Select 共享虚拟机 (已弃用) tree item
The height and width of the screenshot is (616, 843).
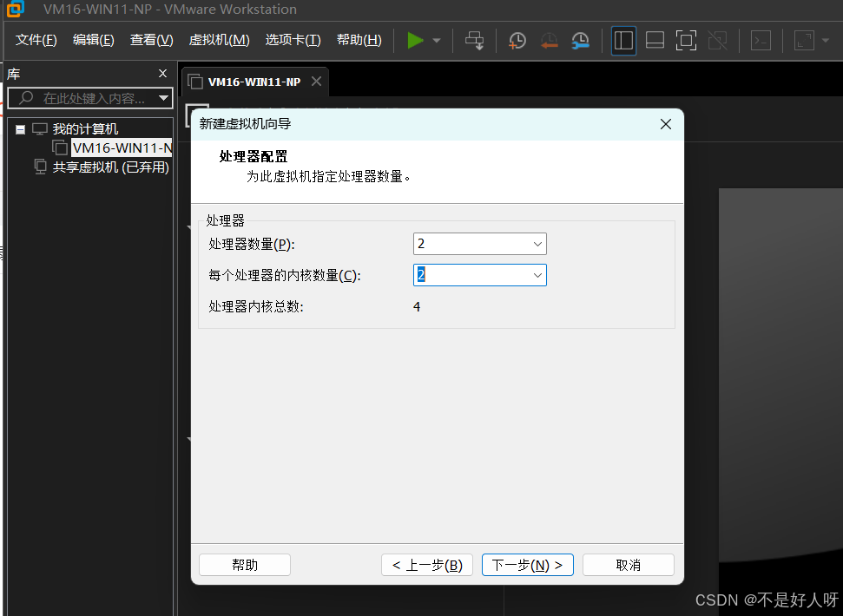click(x=111, y=167)
